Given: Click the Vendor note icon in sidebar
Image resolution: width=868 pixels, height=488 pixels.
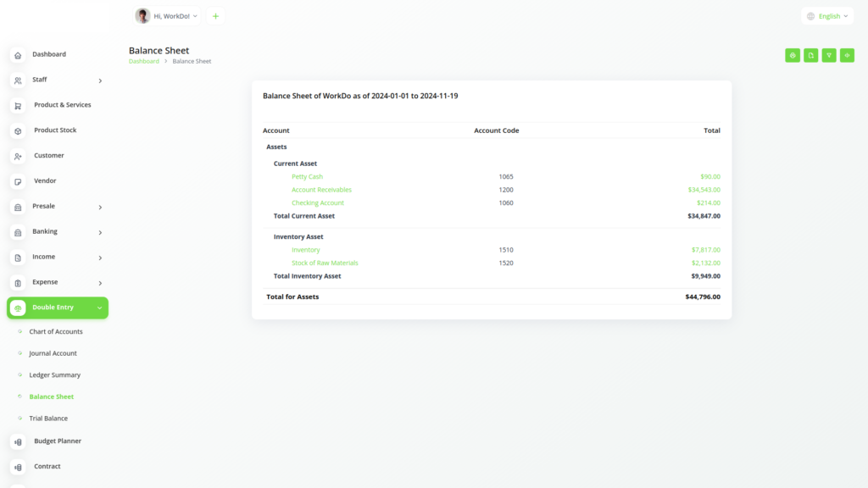Looking at the screenshot, I should (18, 181).
